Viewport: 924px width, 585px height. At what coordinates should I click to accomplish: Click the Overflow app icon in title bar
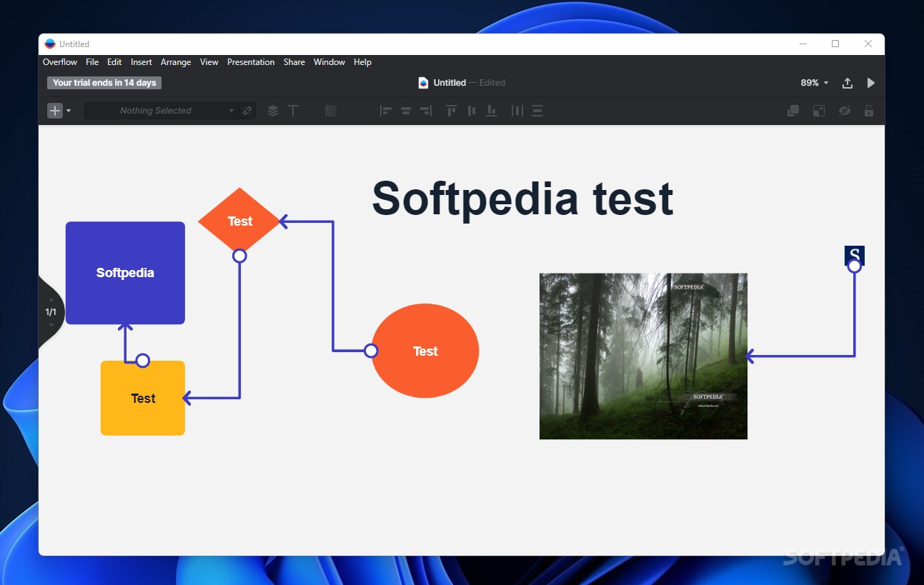pyautogui.click(x=49, y=44)
